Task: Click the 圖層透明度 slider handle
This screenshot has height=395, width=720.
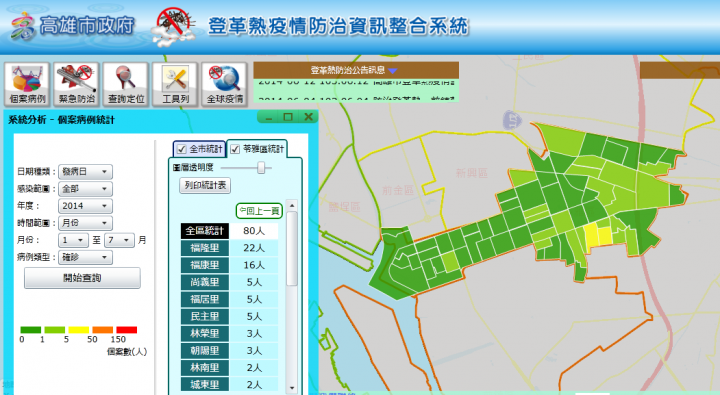Action: tap(261, 168)
